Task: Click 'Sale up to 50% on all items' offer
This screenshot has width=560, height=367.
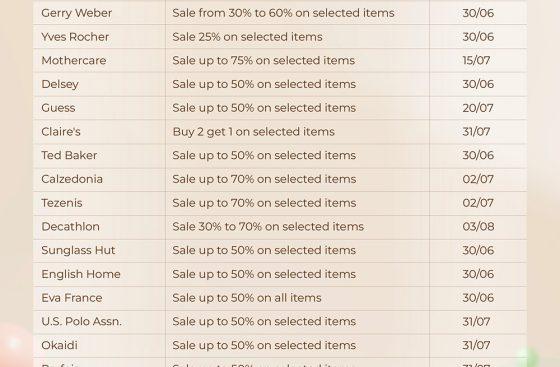Action: point(247,298)
